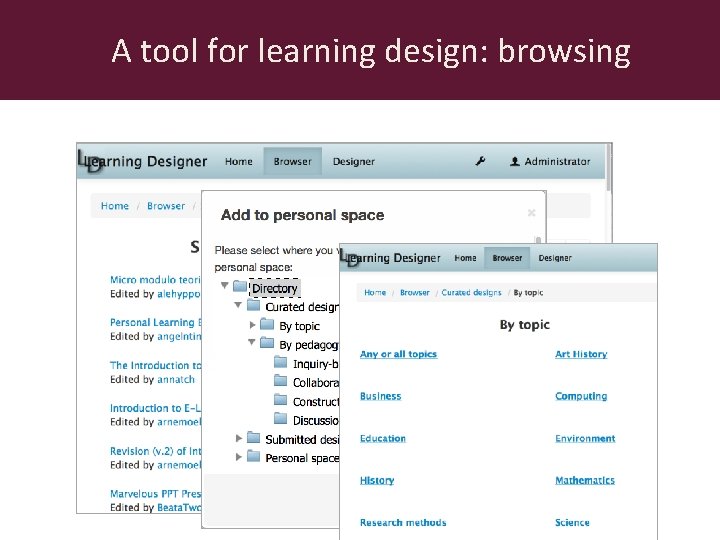Collapse the Directory tree node

point(225,286)
